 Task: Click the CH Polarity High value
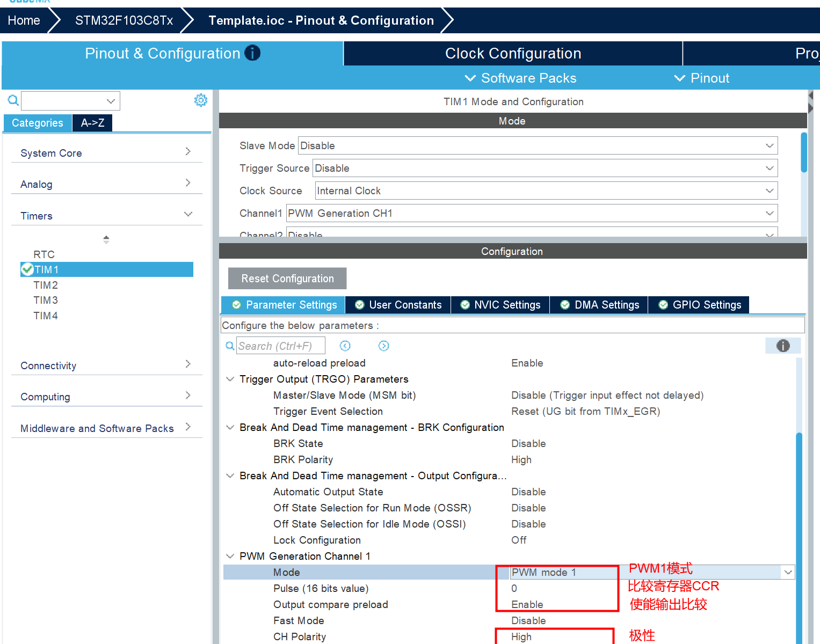tap(521, 636)
